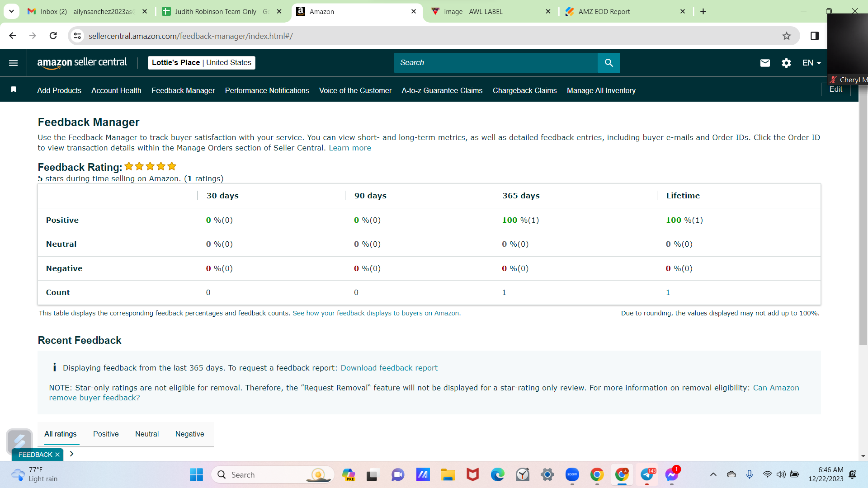Go forward to the next page
This screenshot has width=868, height=488.
(33, 36)
